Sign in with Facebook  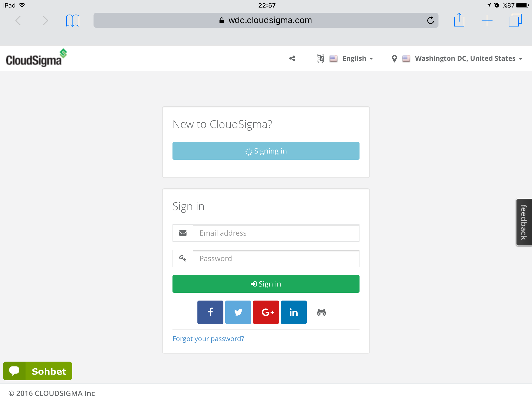pos(210,312)
